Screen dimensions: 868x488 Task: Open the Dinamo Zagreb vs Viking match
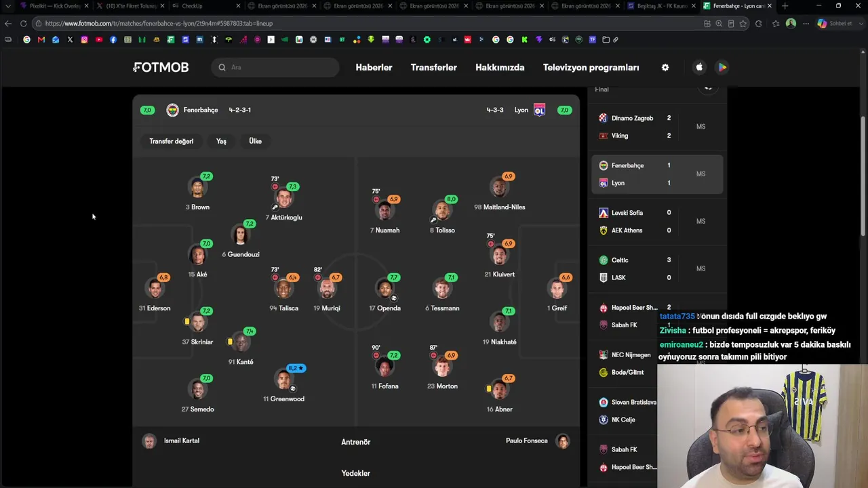pos(657,127)
